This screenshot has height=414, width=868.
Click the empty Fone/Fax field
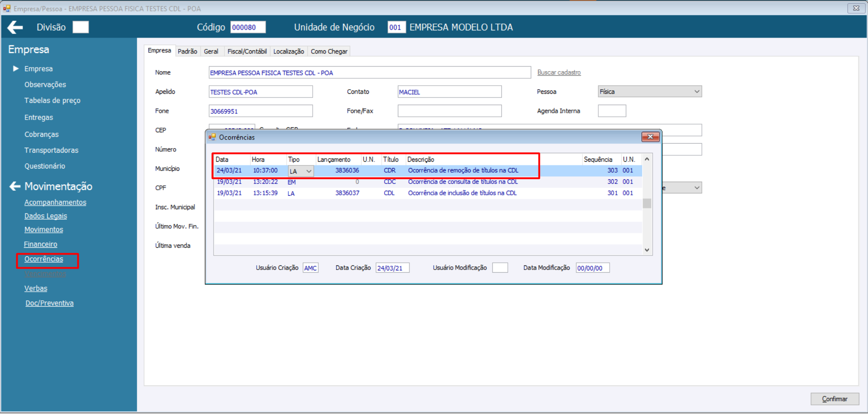[x=449, y=111]
